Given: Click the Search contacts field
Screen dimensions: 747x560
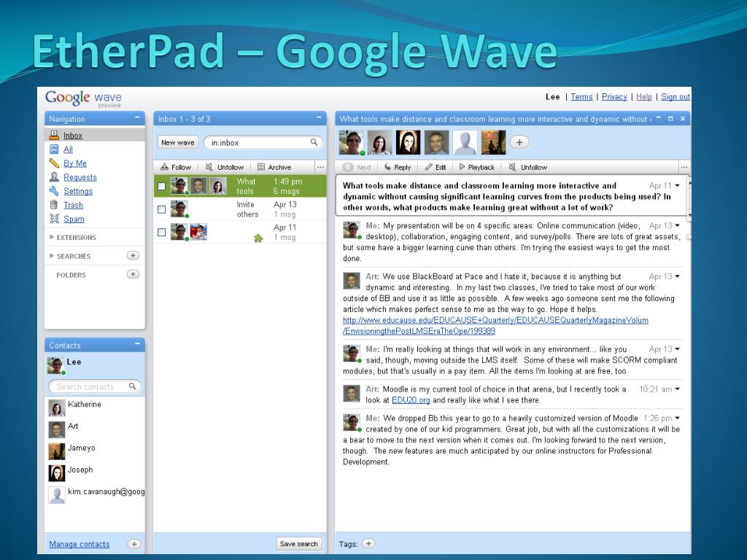Looking at the screenshot, I should [x=94, y=386].
